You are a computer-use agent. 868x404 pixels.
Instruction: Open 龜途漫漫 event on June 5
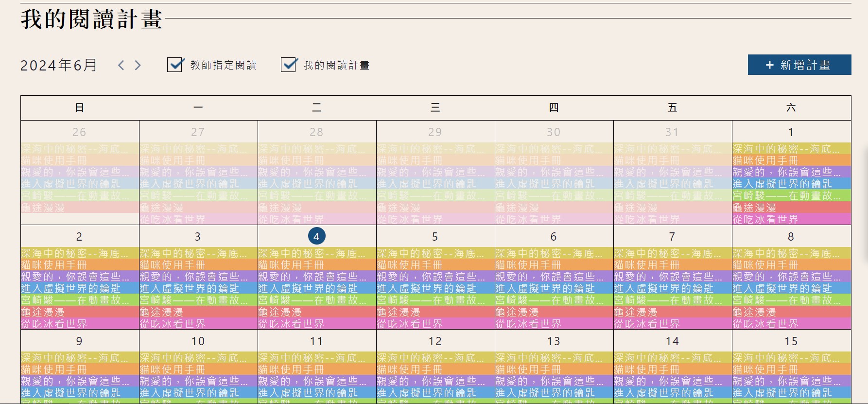[435, 312]
